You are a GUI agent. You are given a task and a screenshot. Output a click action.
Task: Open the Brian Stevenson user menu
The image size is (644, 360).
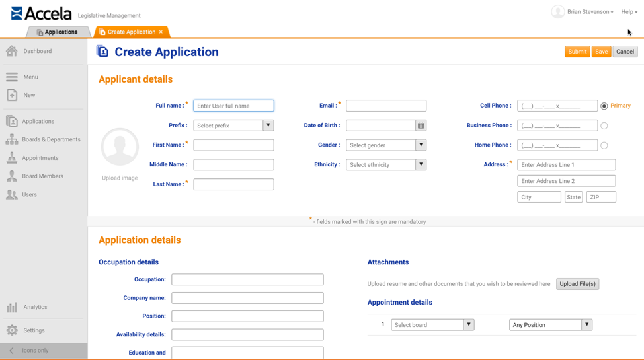590,12
